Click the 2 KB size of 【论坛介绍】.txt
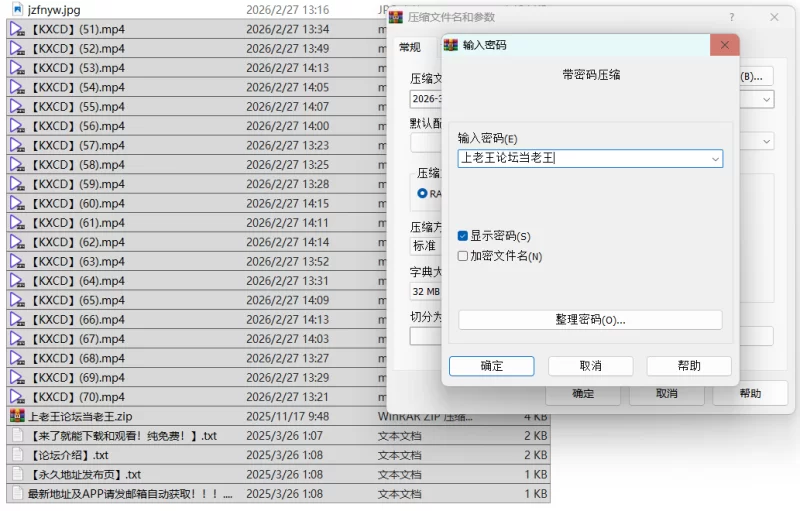800x511 pixels. (535, 455)
